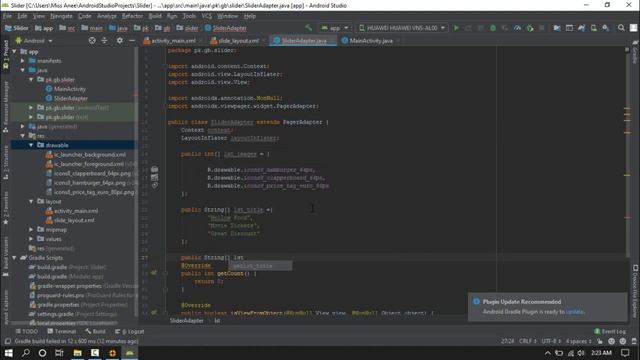Open the Profiler gauge icon in the toolbar
Screen dimensions: 640x360
[x=517, y=28]
